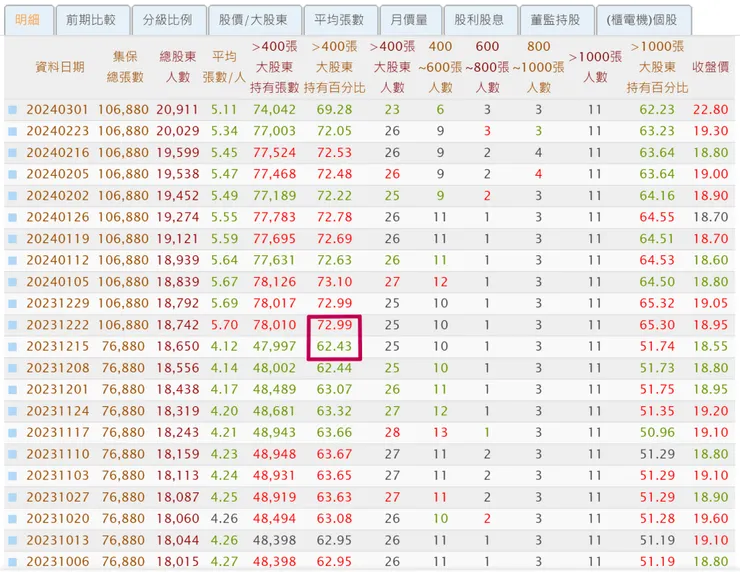Click the blue square icon for 20240301
This screenshot has height=572, width=740.
[13, 110]
